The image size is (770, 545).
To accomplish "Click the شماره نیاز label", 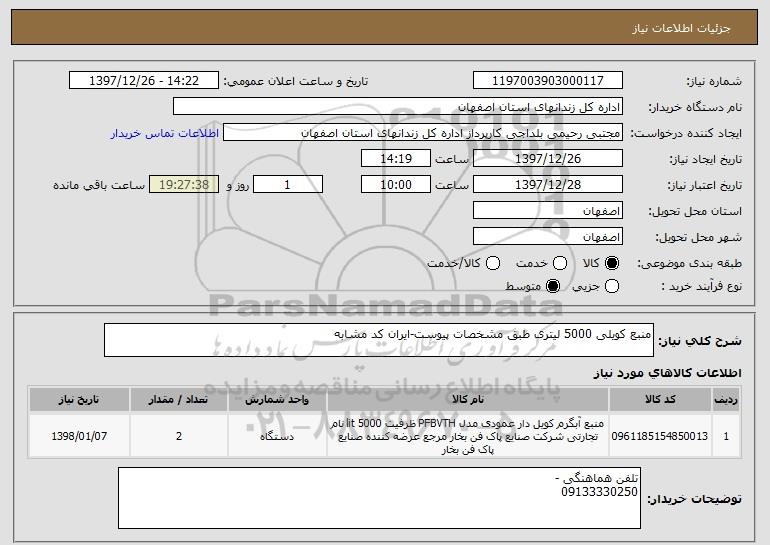I will point(714,81).
